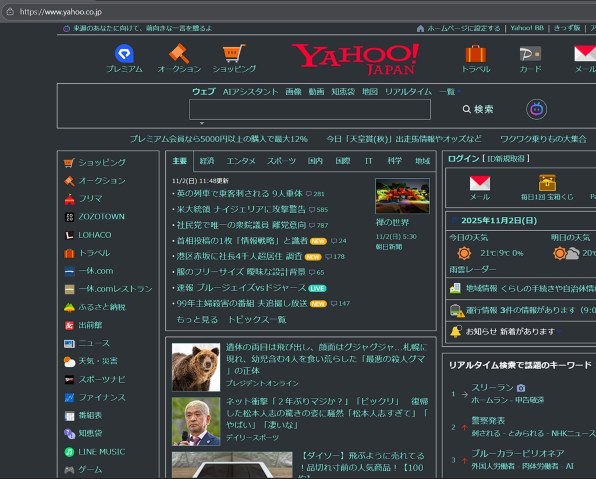Click the Yahoo! Japan logo
This screenshot has height=479, width=596.
[x=355, y=59]
